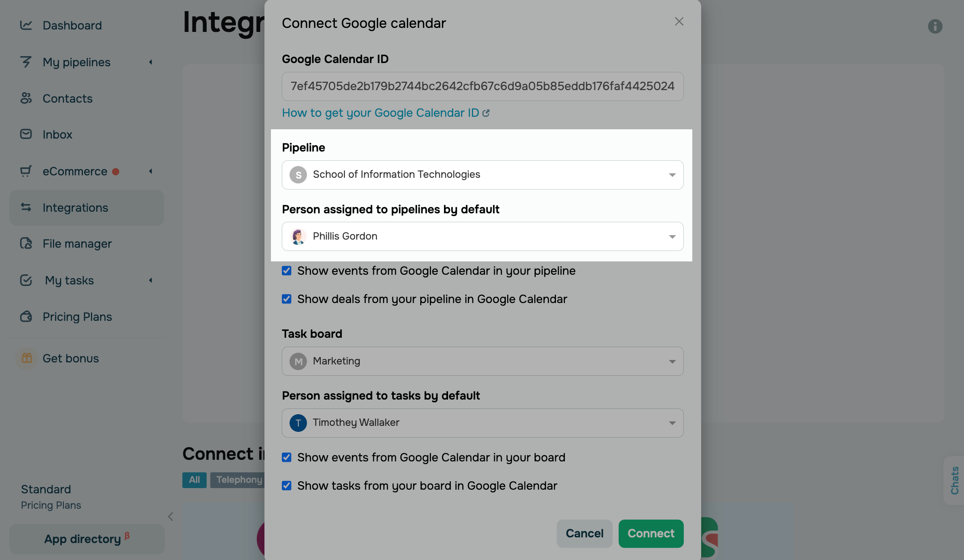Image resolution: width=964 pixels, height=560 pixels.
Task: Click the eCommerce cart icon
Action: pyautogui.click(x=26, y=171)
